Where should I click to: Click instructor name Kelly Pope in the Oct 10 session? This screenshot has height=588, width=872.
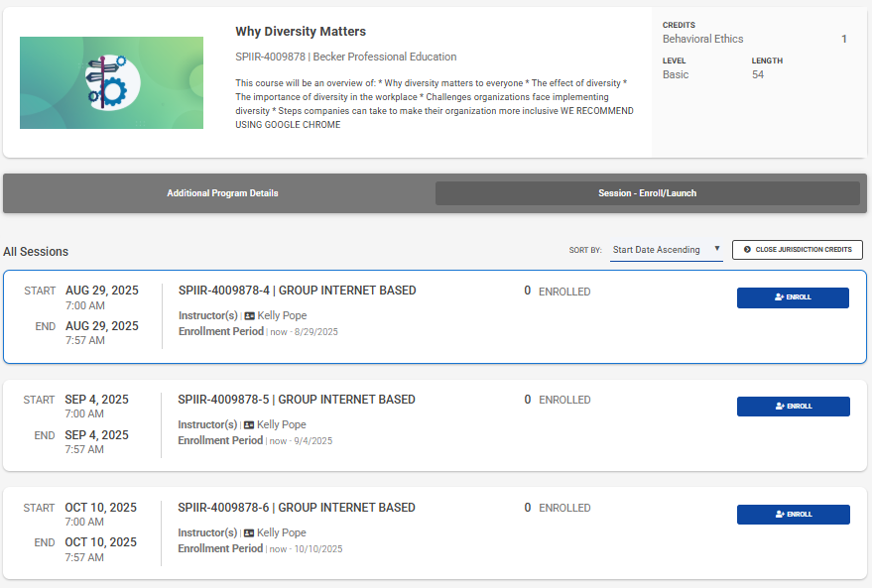pyautogui.click(x=282, y=533)
